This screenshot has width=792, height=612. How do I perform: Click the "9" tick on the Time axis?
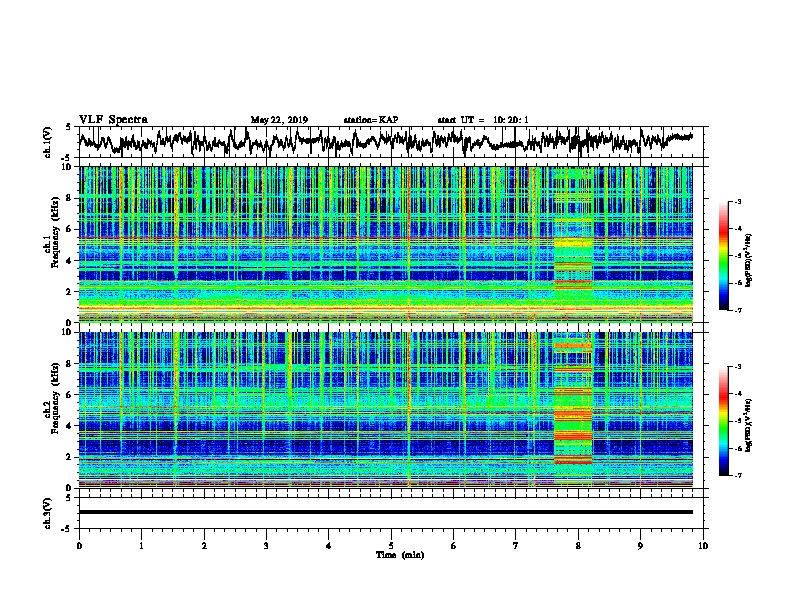(640, 546)
